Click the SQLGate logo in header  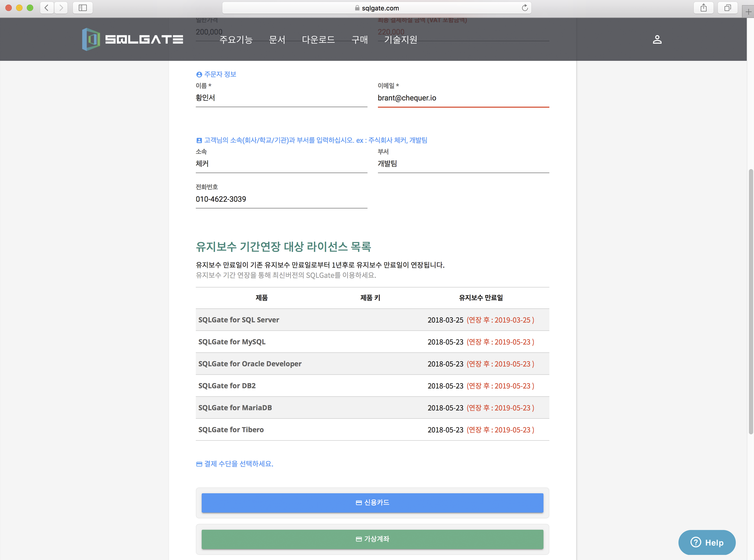point(133,40)
